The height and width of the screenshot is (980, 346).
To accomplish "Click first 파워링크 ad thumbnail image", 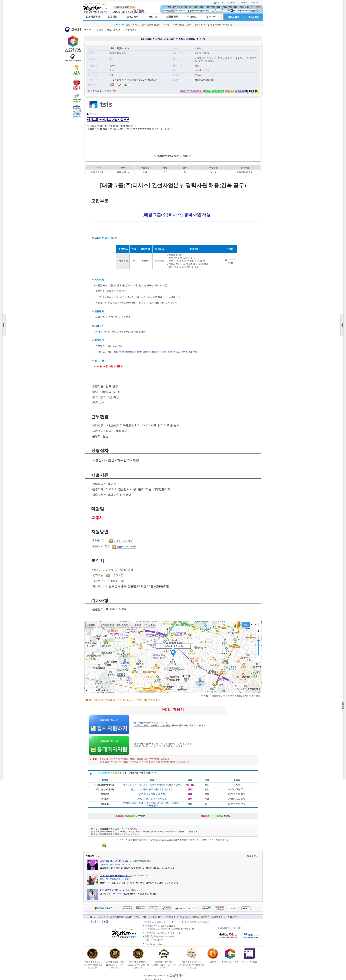I will (x=92, y=865).
